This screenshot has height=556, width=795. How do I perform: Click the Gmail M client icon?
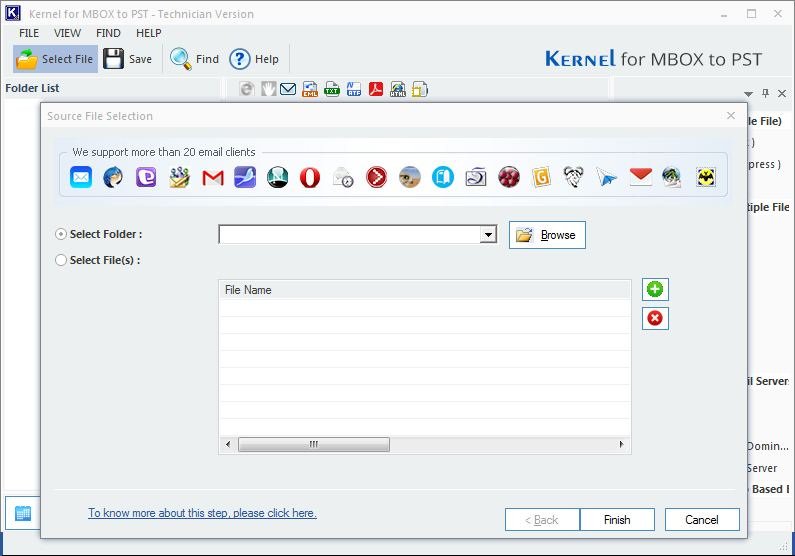click(213, 178)
